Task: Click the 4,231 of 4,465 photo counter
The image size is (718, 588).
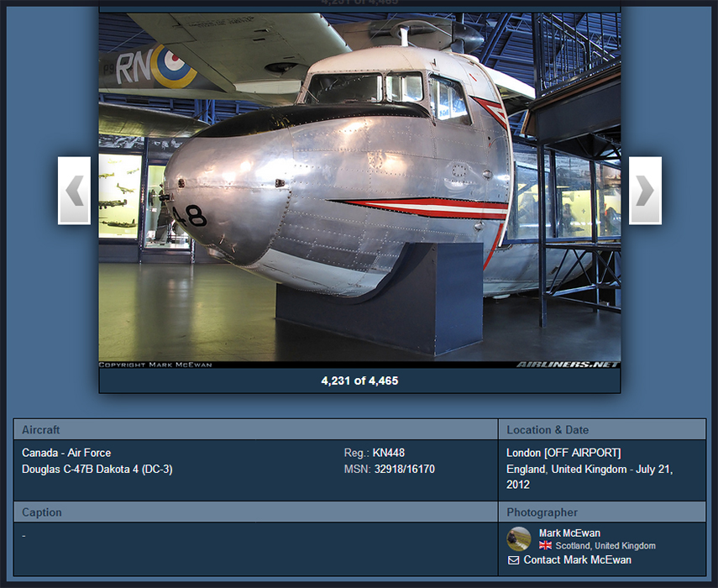Action: [360, 380]
